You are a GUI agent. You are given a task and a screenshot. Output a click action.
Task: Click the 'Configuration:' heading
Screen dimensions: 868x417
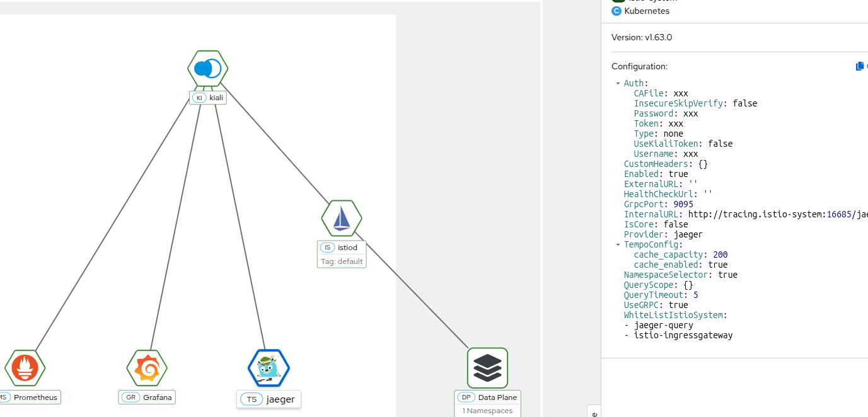tap(639, 66)
